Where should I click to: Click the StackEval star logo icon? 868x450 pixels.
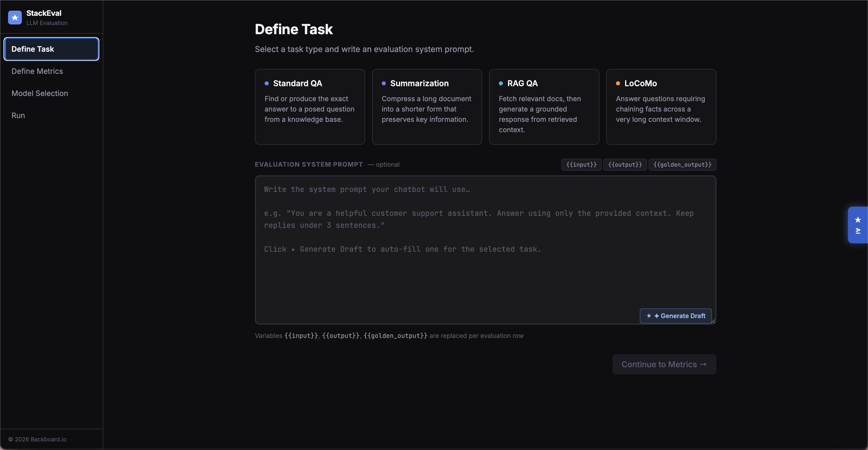coord(15,18)
